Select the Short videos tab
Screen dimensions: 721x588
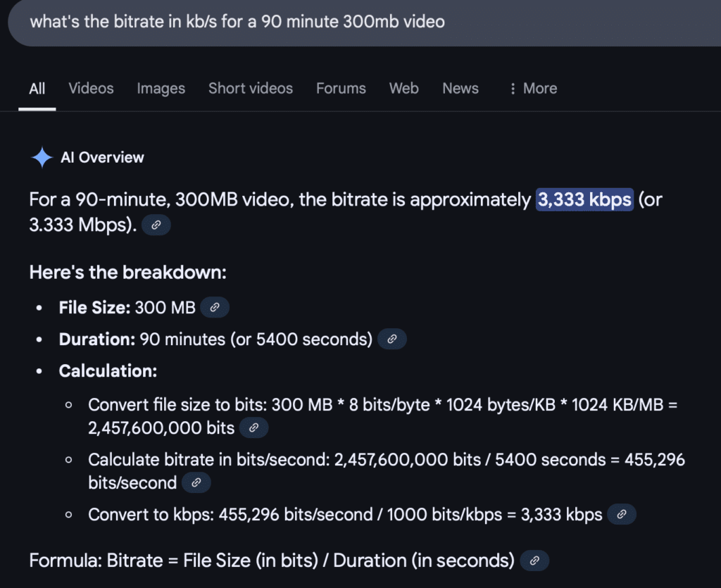pyautogui.click(x=251, y=89)
